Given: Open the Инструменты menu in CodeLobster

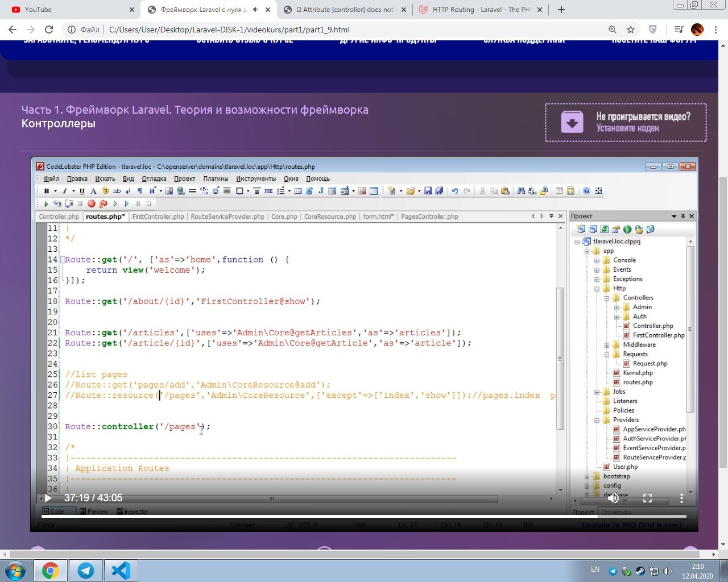Looking at the screenshot, I should click(x=256, y=178).
